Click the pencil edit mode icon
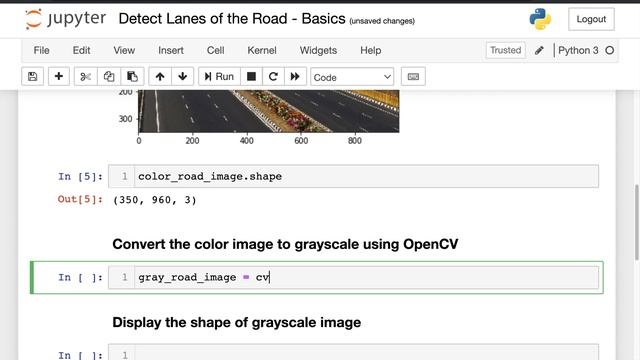640x360 pixels. (x=539, y=50)
